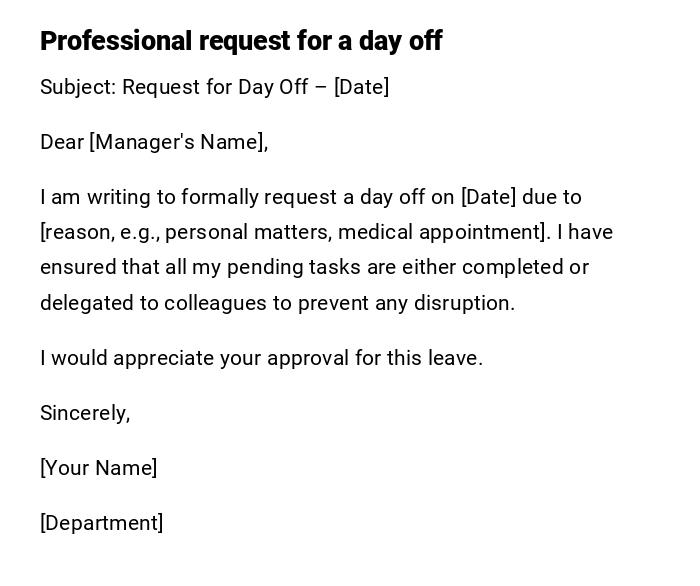Click the [Department] placeholder
The image size is (700, 586).
[x=102, y=523]
